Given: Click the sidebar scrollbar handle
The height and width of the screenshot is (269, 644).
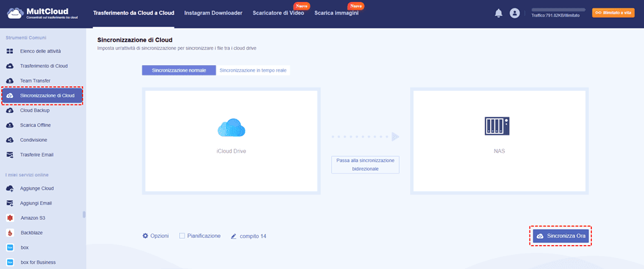Looking at the screenshot, I should 84,214.
